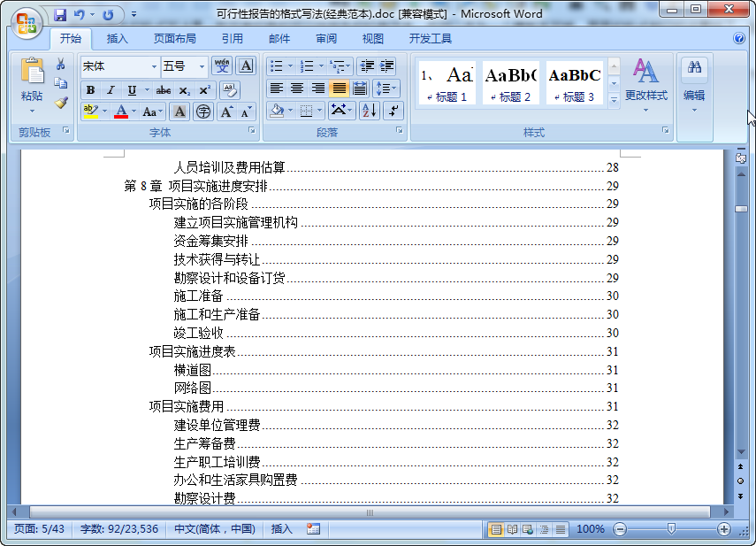The image size is (756, 546).
Task: Sort text with A-Z icon
Action: tap(370, 111)
